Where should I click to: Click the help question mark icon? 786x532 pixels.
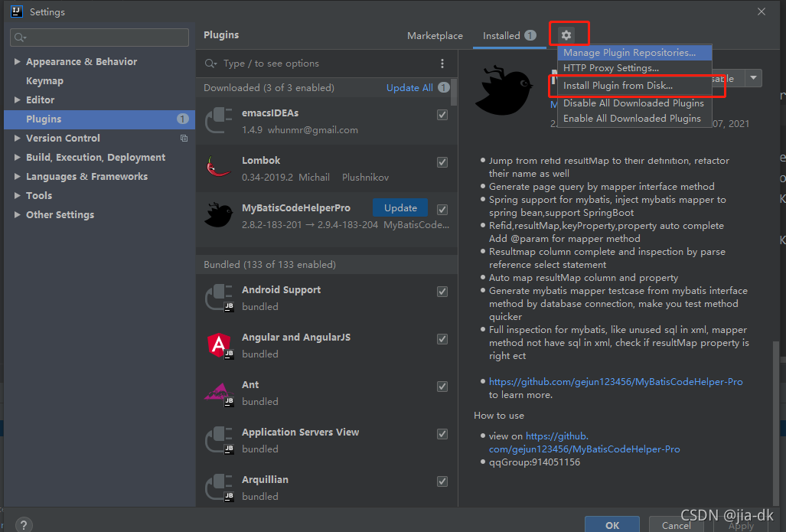pos(24,525)
